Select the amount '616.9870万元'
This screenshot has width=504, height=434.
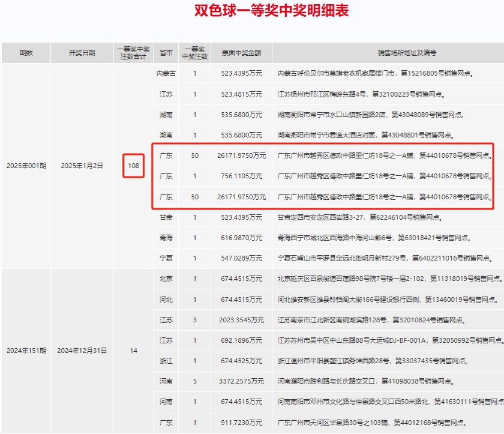point(241,238)
